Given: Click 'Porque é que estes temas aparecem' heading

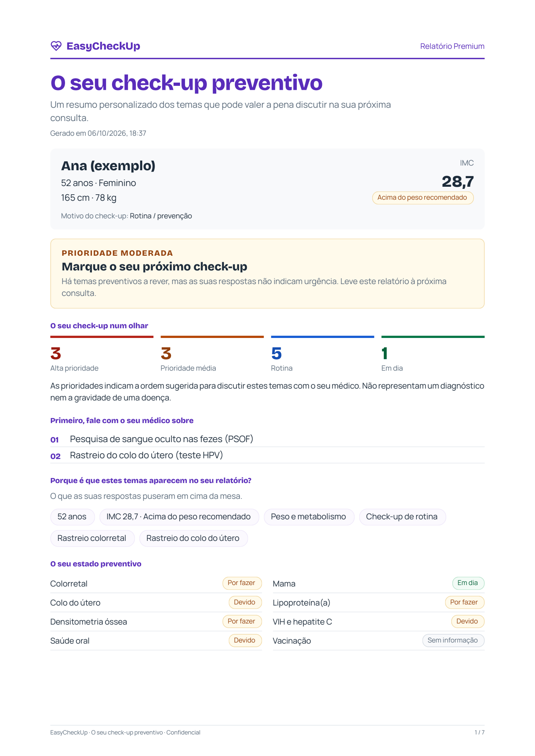Looking at the screenshot, I should [x=151, y=481].
